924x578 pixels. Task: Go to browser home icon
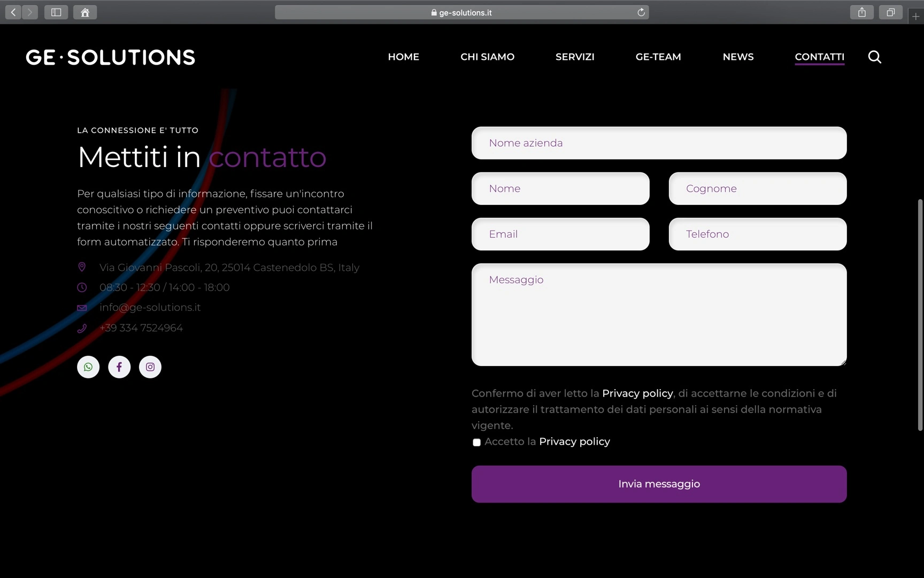click(x=85, y=12)
